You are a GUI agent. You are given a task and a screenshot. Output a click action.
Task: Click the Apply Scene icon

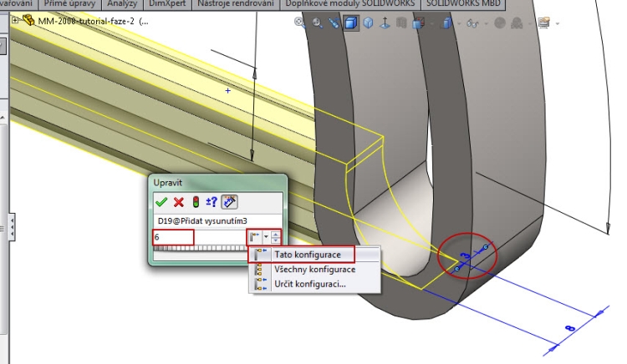coord(517,23)
